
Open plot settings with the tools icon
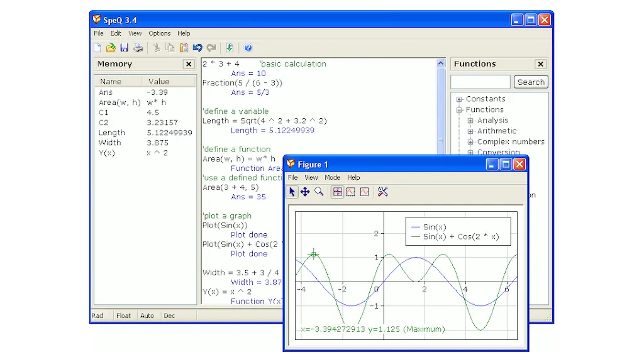click(x=383, y=192)
